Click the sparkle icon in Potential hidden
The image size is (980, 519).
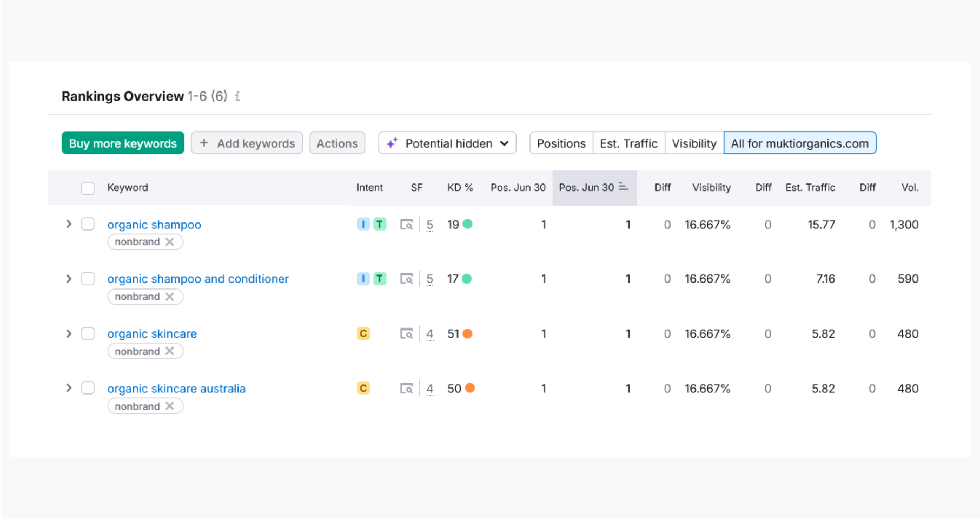click(392, 143)
